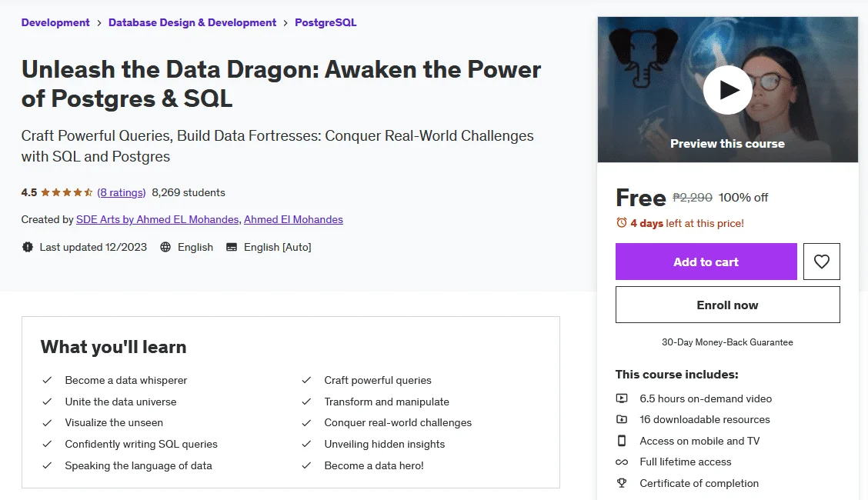
Task: Visit SDE Arts by Ahmed EL Mohandes profile
Action: coord(157,219)
